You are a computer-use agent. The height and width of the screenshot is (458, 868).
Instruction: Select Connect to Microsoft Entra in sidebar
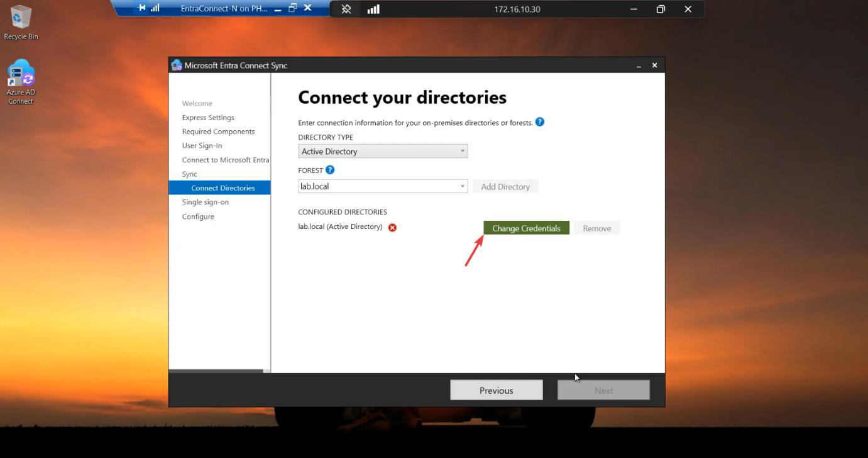pos(226,160)
